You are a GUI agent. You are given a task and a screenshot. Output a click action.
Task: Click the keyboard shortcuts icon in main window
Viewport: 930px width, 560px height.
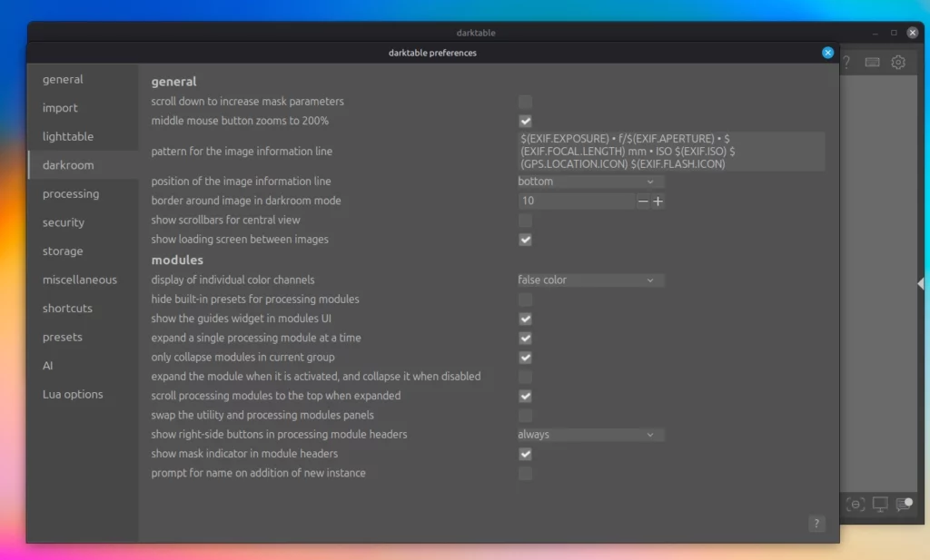click(x=872, y=63)
